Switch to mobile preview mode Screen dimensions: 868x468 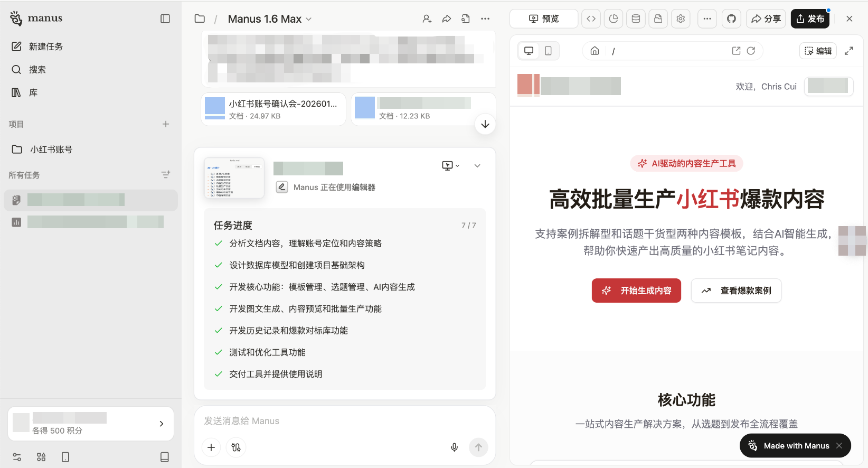click(x=548, y=51)
